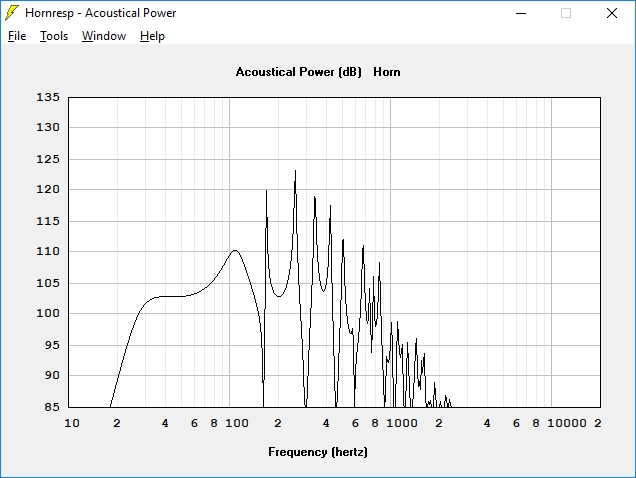
Task: Open the Help menu
Action: [152, 36]
